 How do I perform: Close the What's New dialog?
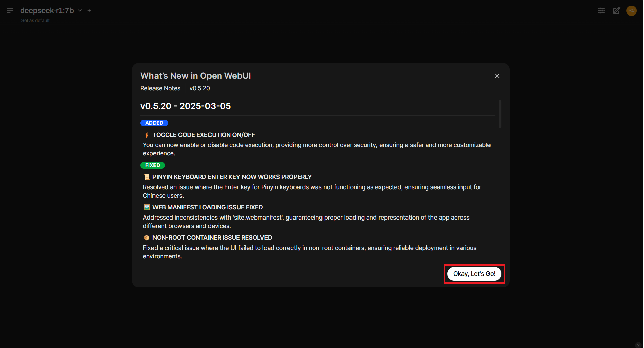497,76
